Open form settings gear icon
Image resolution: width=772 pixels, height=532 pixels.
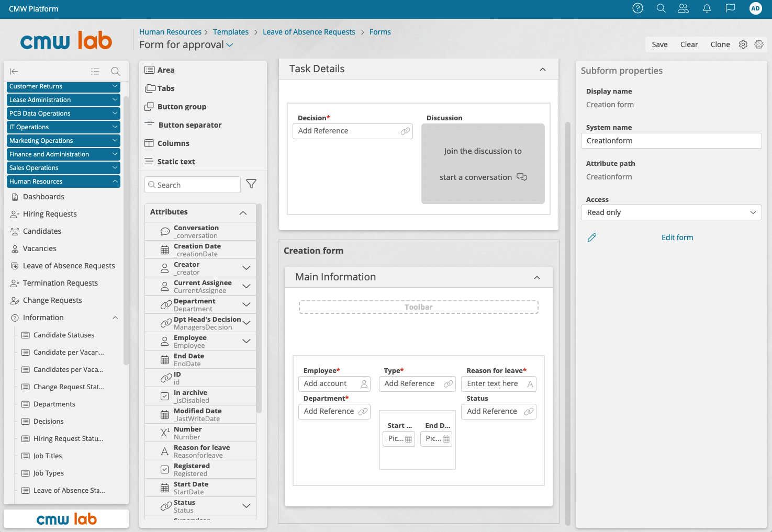click(743, 44)
